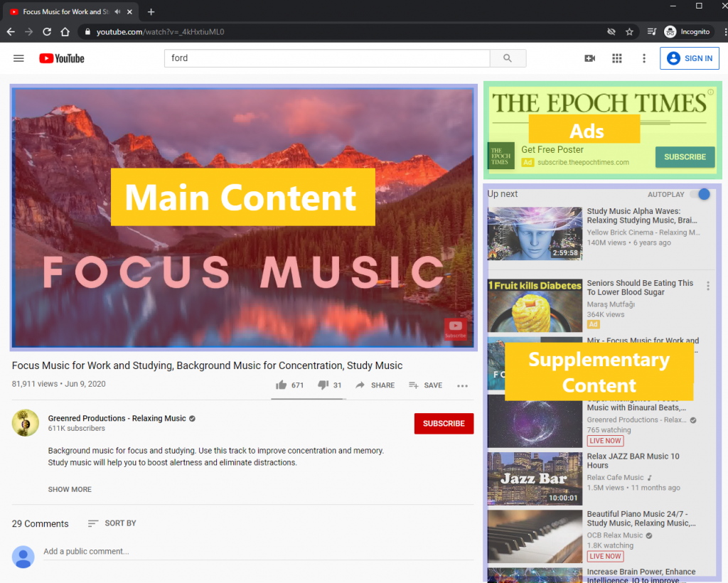Open the media control icon in Chrome toolbar
Image resolution: width=728 pixels, height=583 pixels.
point(652,31)
